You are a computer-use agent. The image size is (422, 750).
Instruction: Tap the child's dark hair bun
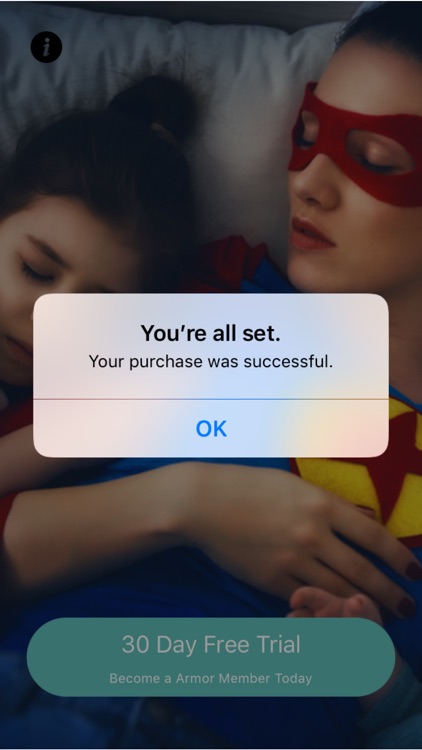[151, 112]
